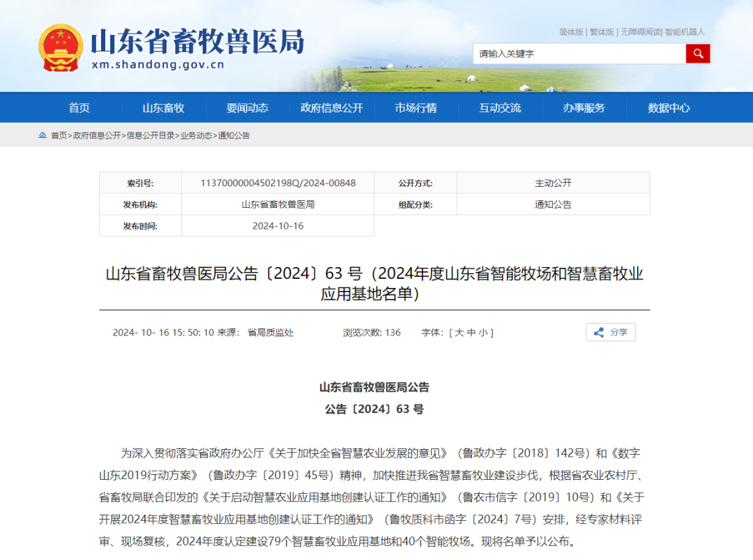Open the 山东畜牧 navigation menu
Viewport: 753px width, 560px height.
tap(163, 108)
